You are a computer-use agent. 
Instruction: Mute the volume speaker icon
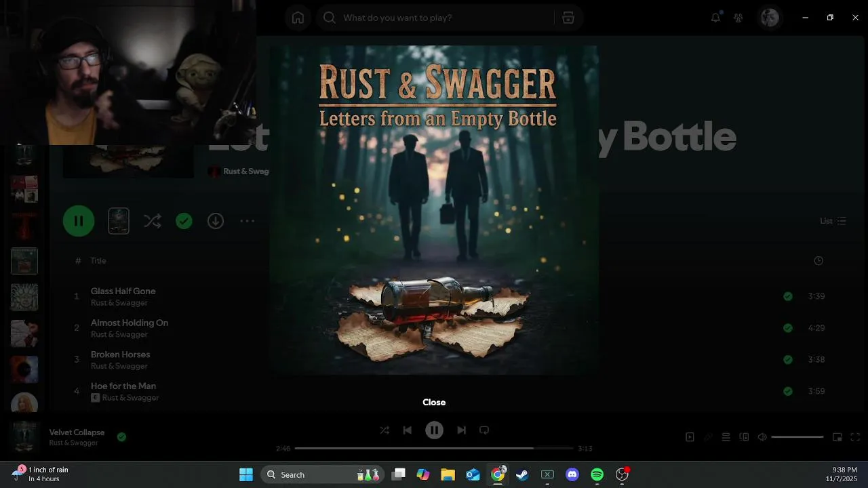click(762, 437)
